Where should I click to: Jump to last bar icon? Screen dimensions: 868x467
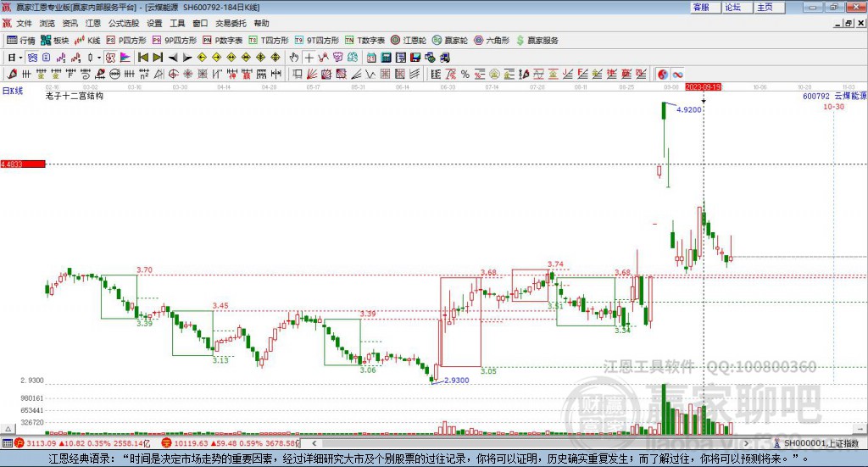[158, 58]
